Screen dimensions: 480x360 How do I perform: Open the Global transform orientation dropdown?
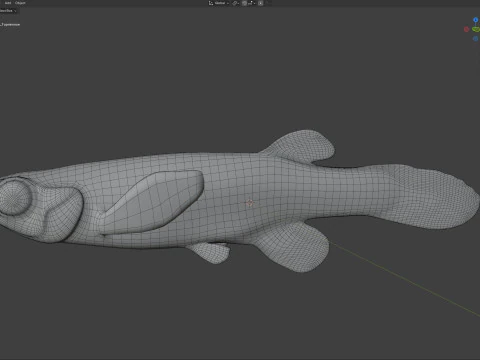[x=219, y=3]
